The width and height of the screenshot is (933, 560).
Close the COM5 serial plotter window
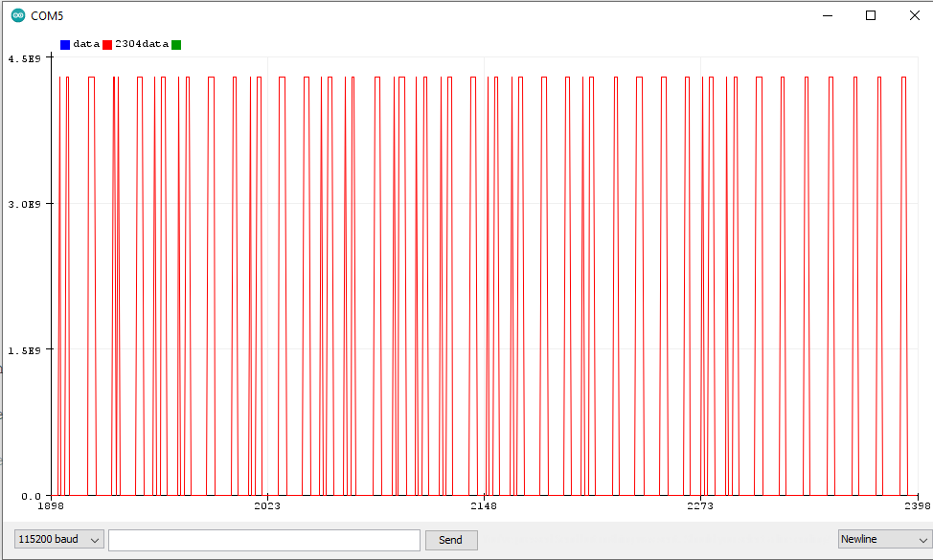(x=913, y=15)
